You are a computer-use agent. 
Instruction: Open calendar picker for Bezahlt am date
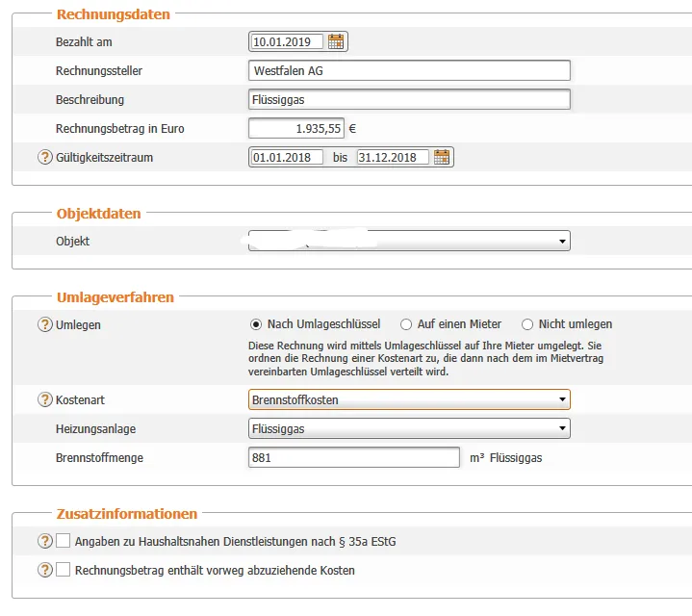click(336, 41)
